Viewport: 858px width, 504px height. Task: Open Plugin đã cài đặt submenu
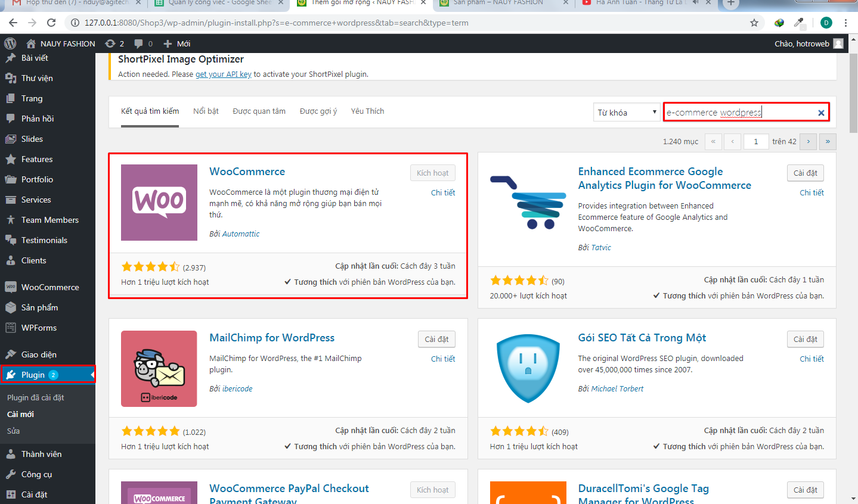coord(36,397)
